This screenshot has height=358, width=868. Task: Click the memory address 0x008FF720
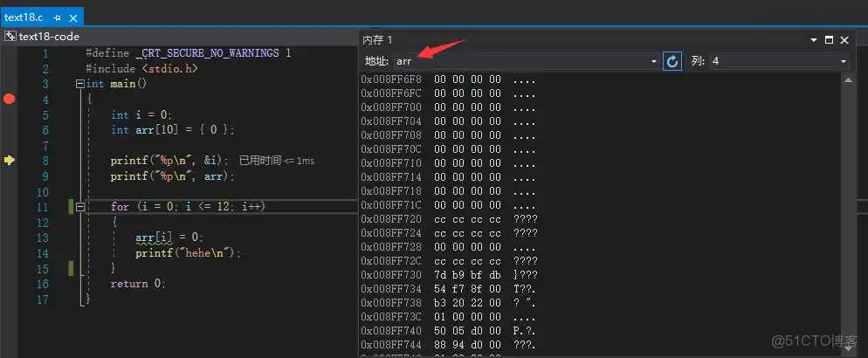pyautogui.click(x=391, y=218)
